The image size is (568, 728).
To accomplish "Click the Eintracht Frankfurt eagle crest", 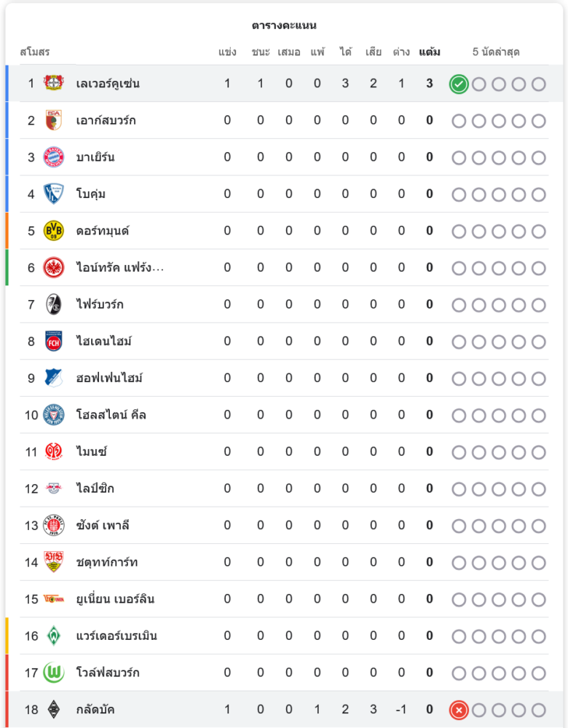I will [53, 268].
